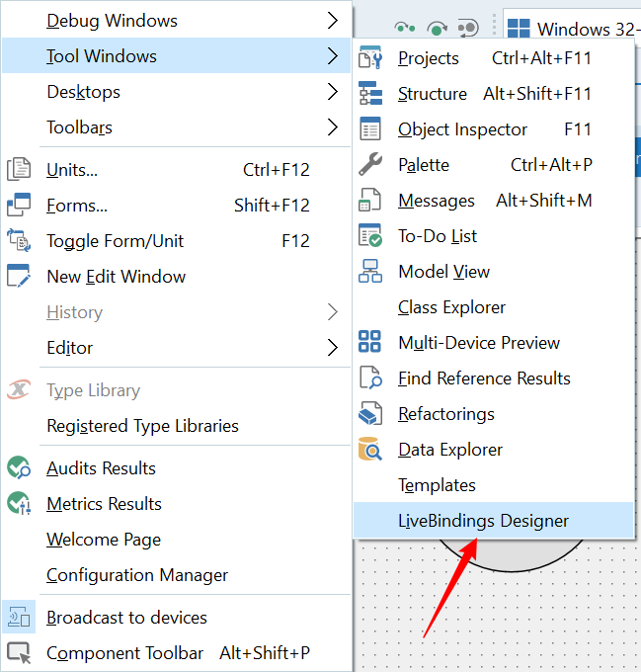Click the Structure tree icon
This screenshot has height=672, width=641.
[x=370, y=94]
